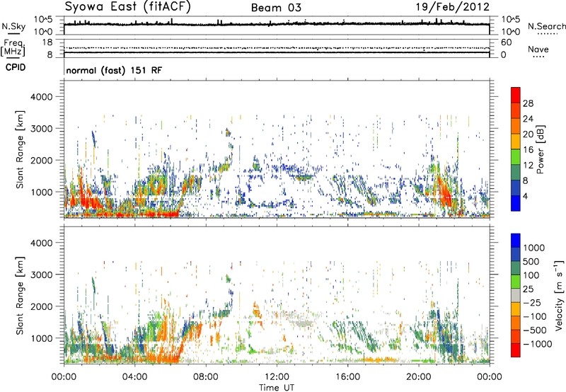Select the 'Time UT' axis title
This screenshot has height=392, width=566.
277,388
